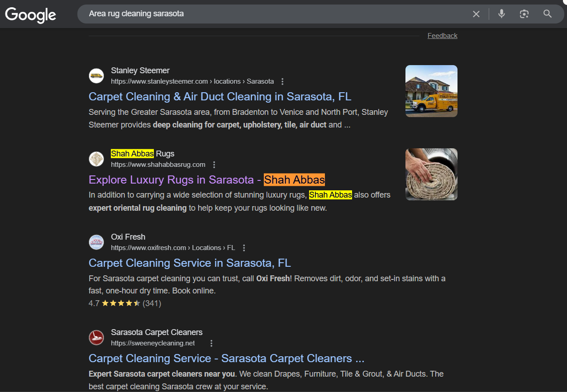Click the Shah Abbas Rugs favicon
Viewport: 567px width, 392px height.
(x=96, y=159)
